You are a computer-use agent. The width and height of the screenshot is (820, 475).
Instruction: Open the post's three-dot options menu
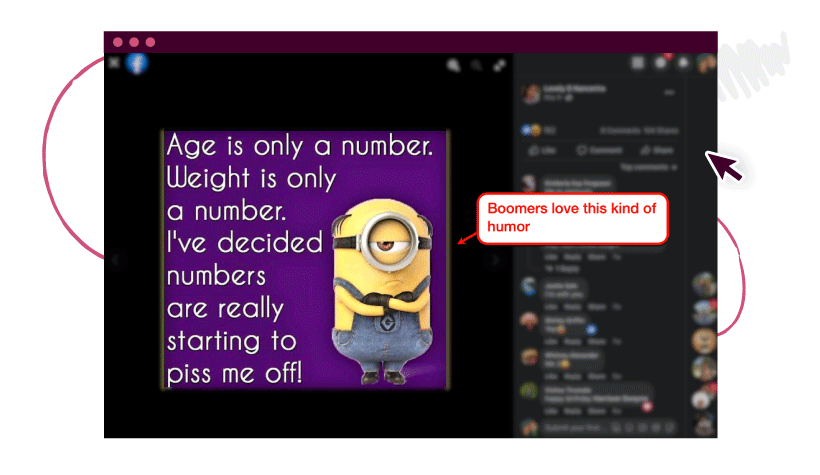coord(669,93)
